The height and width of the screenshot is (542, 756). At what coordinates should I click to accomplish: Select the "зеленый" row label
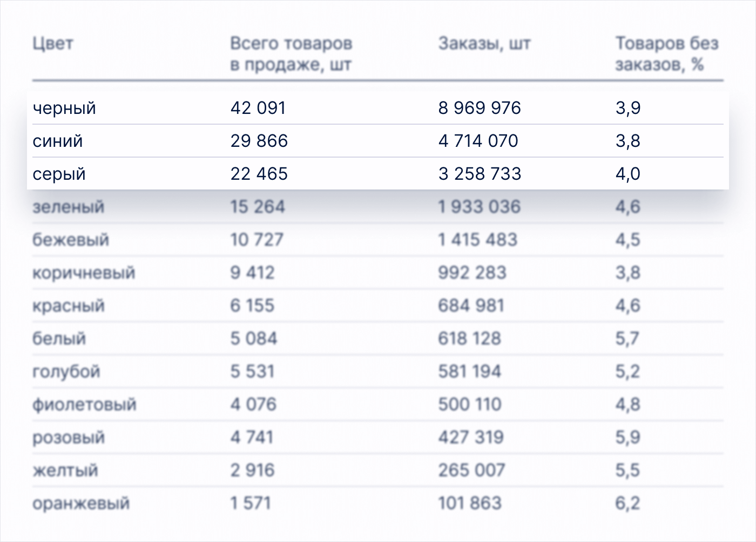coord(69,207)
